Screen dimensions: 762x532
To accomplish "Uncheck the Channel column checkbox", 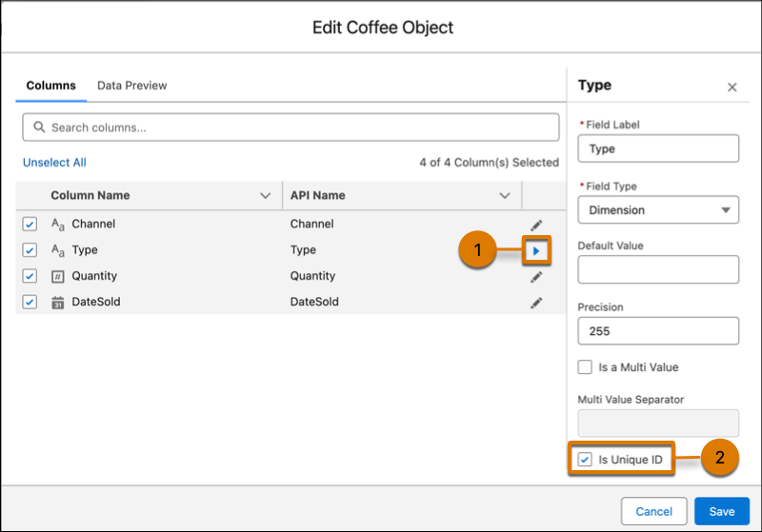I will (30, 225).
